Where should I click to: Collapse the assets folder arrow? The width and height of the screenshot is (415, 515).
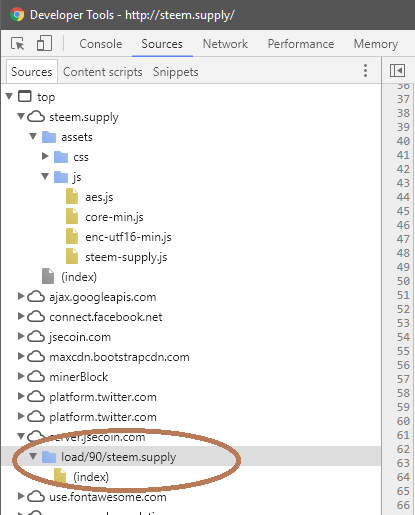33,136
